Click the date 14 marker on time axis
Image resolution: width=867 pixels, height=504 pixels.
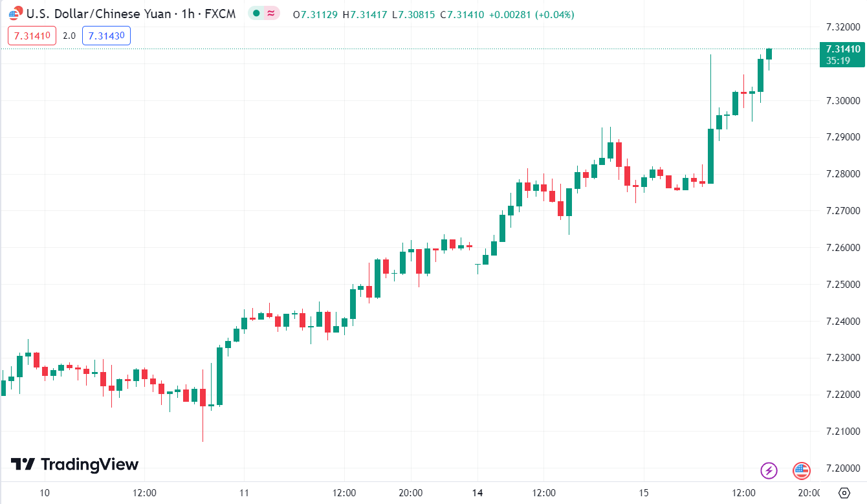pyautogui.click(x=477, y=493)
